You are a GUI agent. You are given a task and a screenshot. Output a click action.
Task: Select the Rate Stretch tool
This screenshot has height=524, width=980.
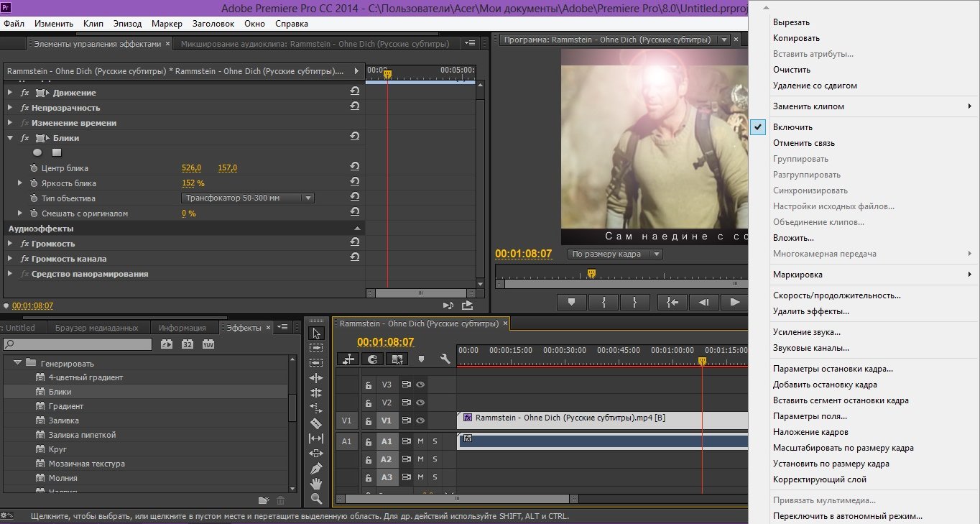coord(316,408)
